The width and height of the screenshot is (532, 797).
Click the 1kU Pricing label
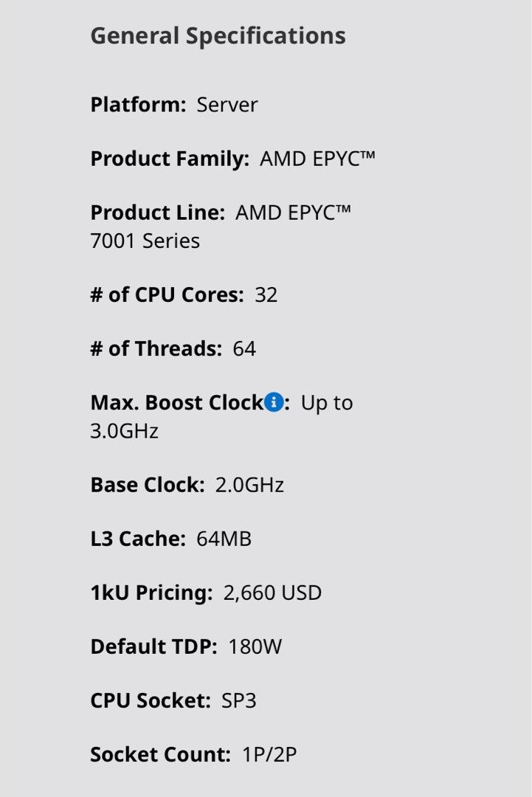151,593
